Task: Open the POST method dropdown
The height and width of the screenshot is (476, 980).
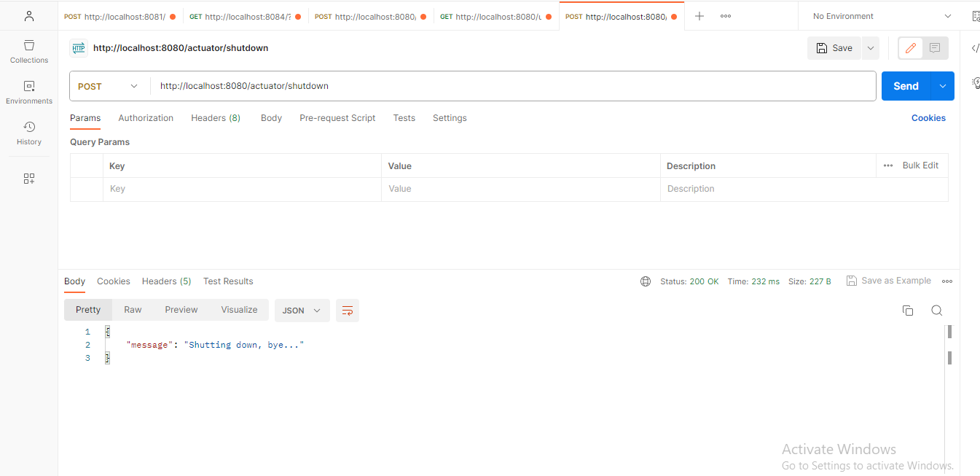Action: point(108,85)
